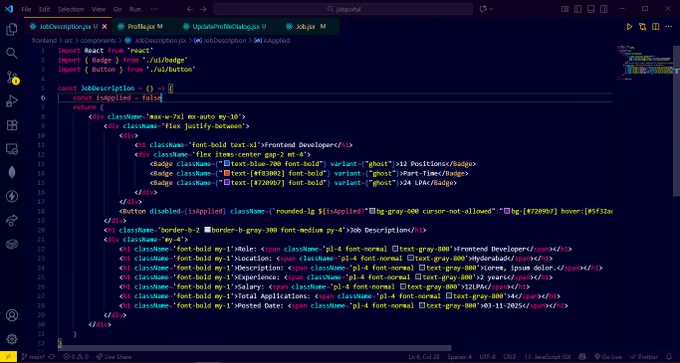The width and height of the screenshot is (680, 363).
Task: Synchronize changes icon in status bar
Action: 52,357
